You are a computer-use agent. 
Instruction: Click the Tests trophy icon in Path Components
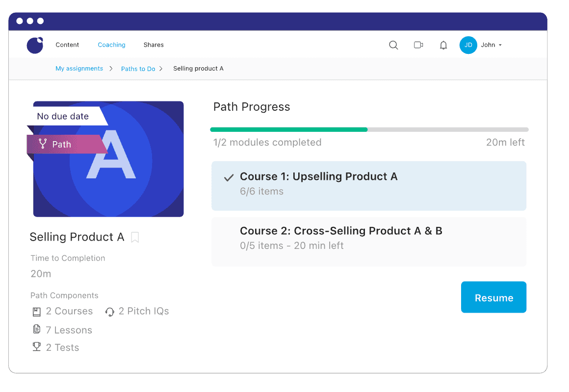pyautogui.click(x=37, y=346)
